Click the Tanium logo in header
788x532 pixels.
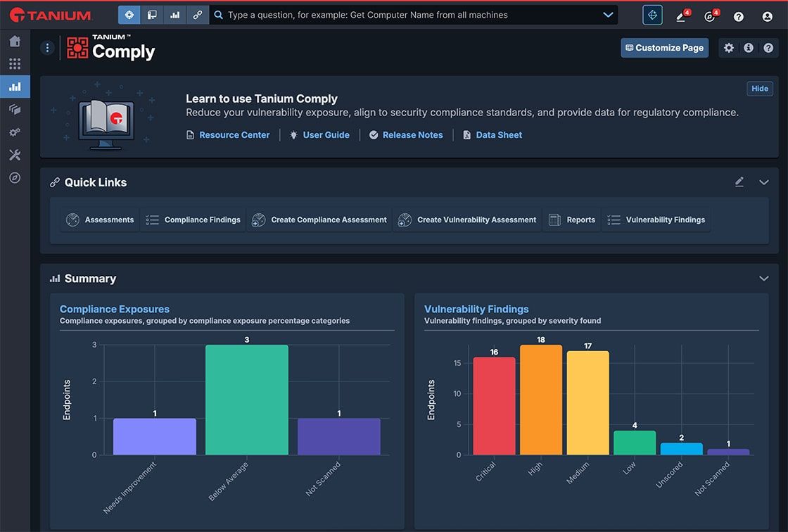pos(50,15)
